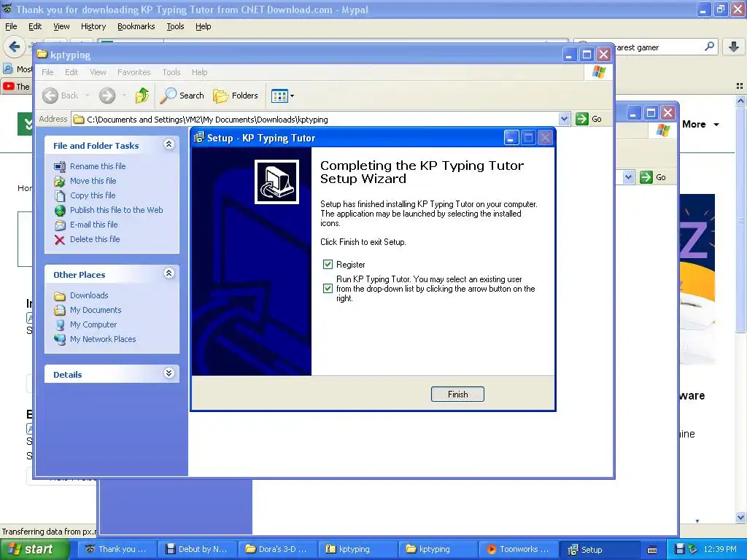Click the red X delete icon

pyautogui.click(x=60, y=239)
